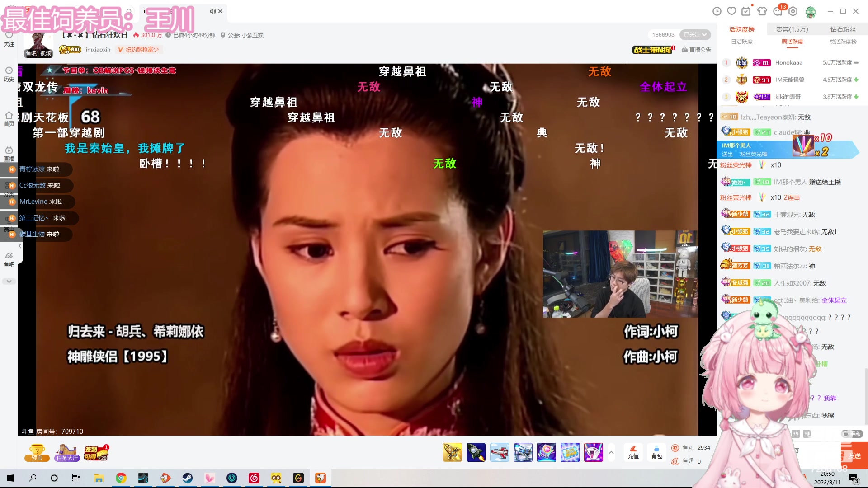The image size is (868, 488).
Task: Switch to the 日活跃度 ranking tab
Action: click(x=741, y=42)
